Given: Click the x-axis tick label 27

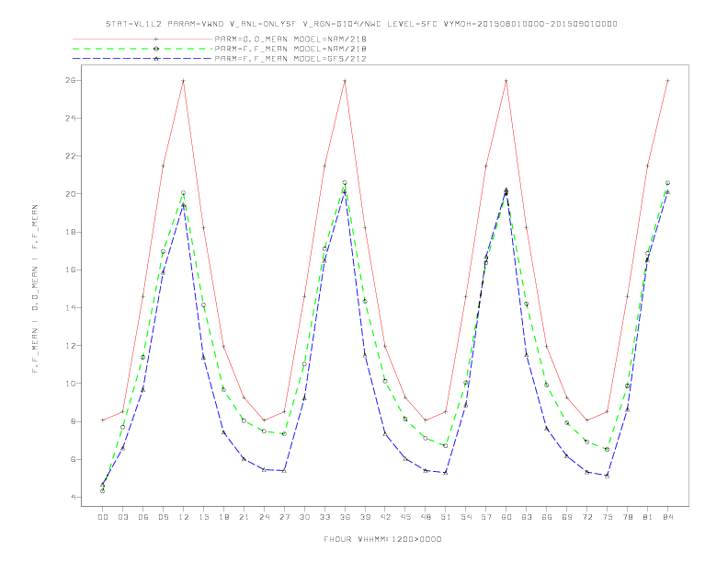Looking at the screenshot, I should click(x=284, y=517).
